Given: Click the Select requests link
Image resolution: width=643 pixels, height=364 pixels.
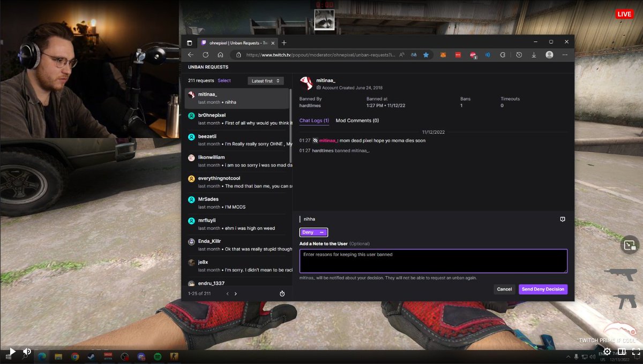Looking at the screenshot, I should 224,81.
